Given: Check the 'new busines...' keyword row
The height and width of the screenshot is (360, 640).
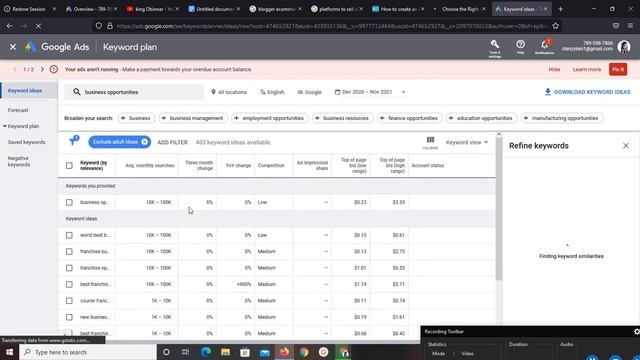Looking at the screenshot, I should (x=69, y=317).
